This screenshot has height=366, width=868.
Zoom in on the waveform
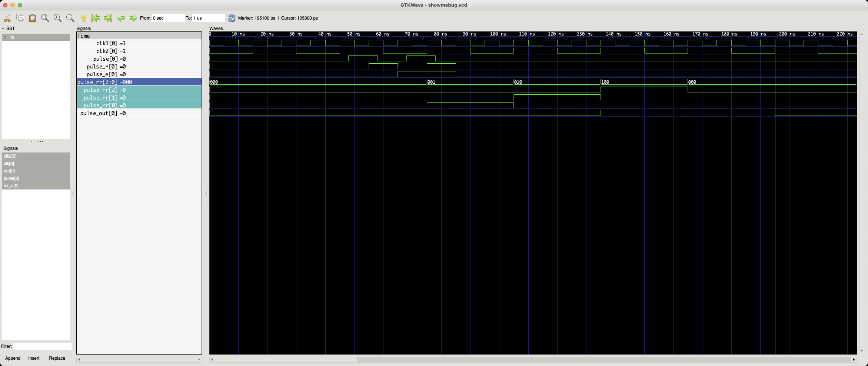[57, 18]
